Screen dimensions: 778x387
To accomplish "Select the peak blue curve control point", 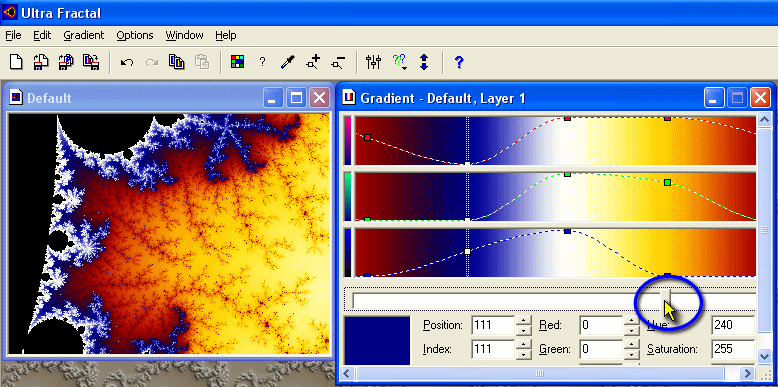I will pyautogui.click(x=567, y=231).
